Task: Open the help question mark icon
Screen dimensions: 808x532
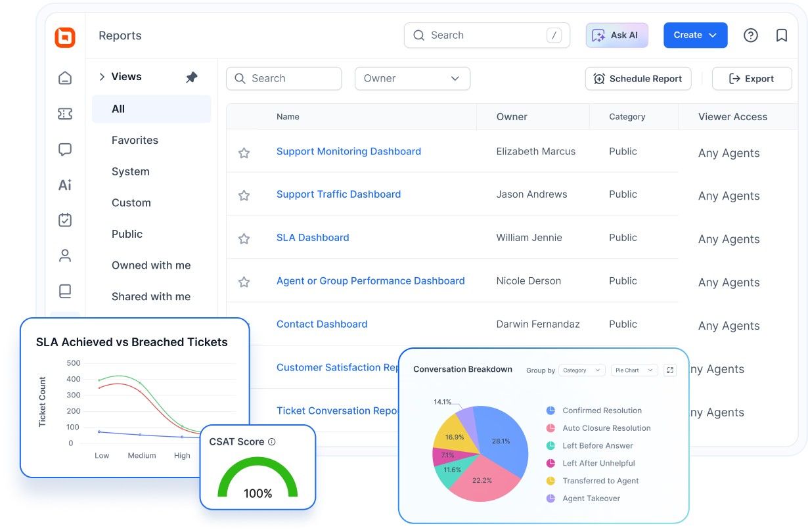Action: pyautogui.click(x=750, y=35)
